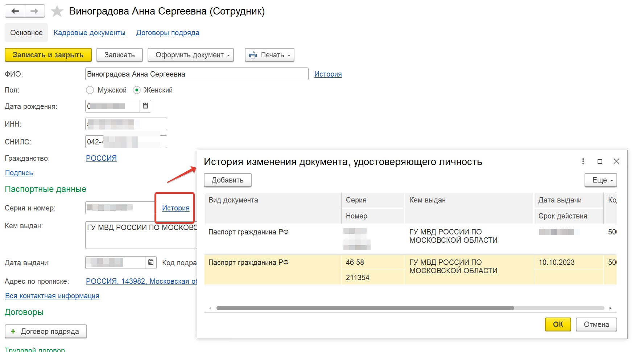Click the forward navigation arrow
This screenshot has width=644, height=352.
pyautogui.click(x=34, y=11)
